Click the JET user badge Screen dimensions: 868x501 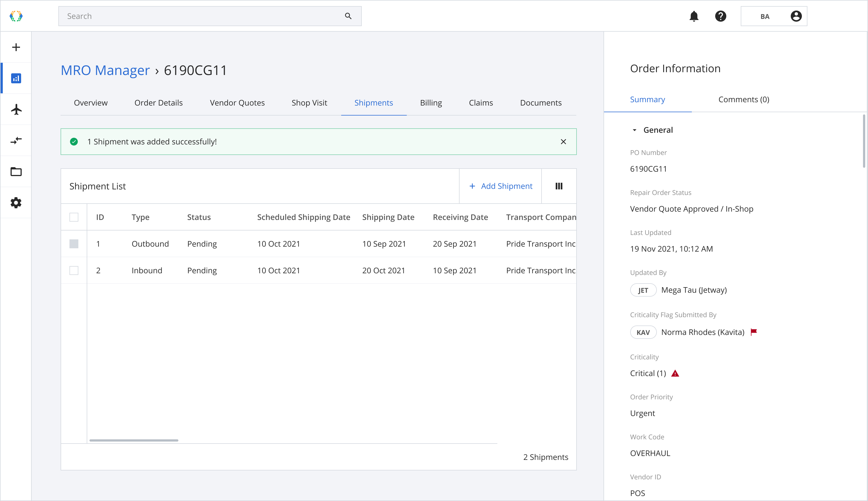point(643,290)
